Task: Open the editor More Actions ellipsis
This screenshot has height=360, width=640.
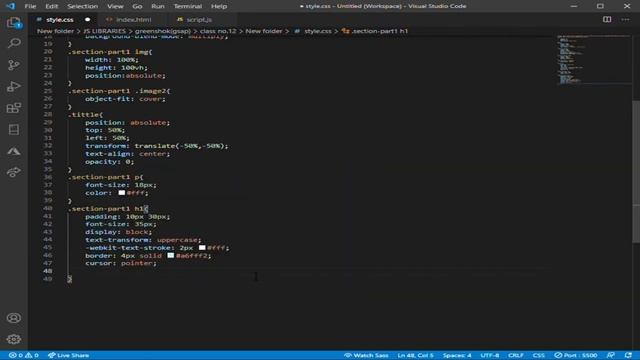Action: point(625,20)
